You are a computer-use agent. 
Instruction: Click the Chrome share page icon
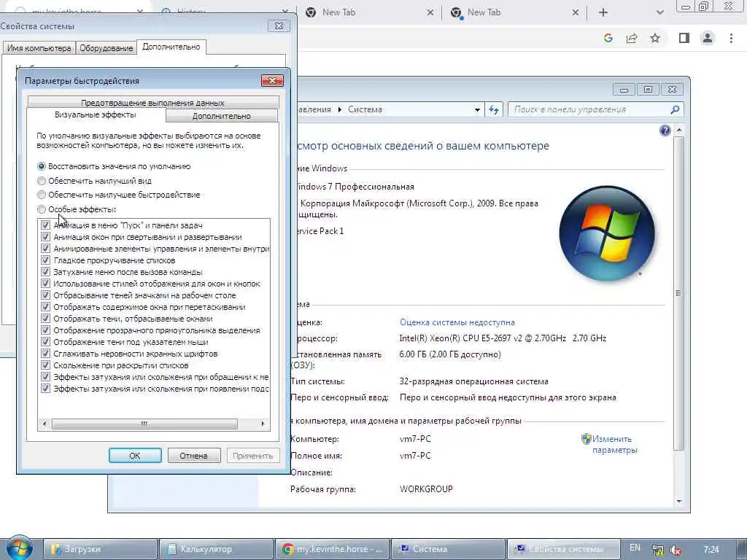pos(632,38)
